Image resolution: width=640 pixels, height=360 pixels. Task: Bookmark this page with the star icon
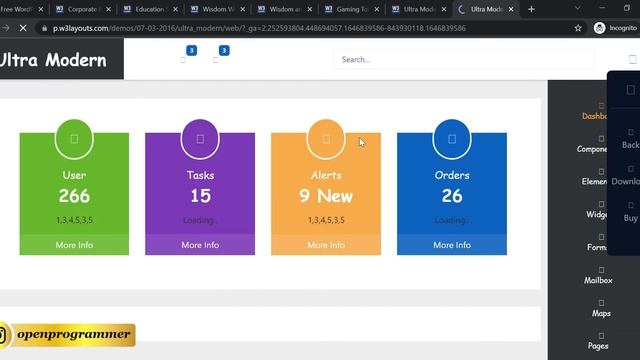pos(578,28)
